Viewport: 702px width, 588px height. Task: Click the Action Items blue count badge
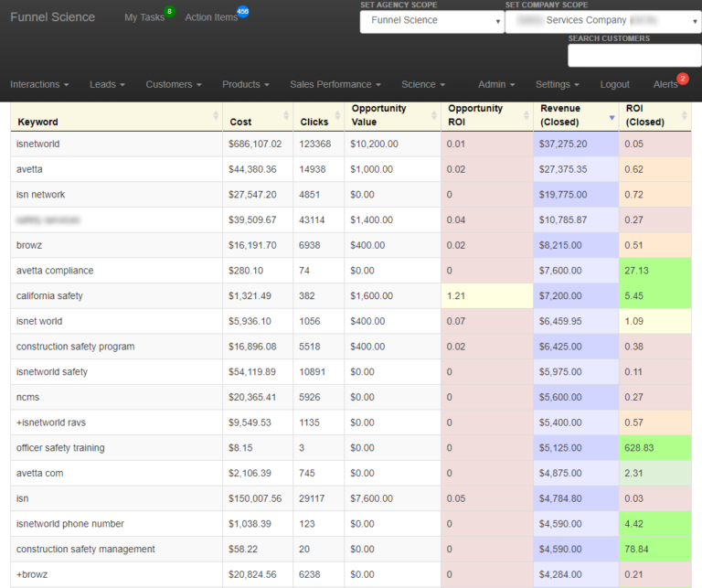click(242, 11)
